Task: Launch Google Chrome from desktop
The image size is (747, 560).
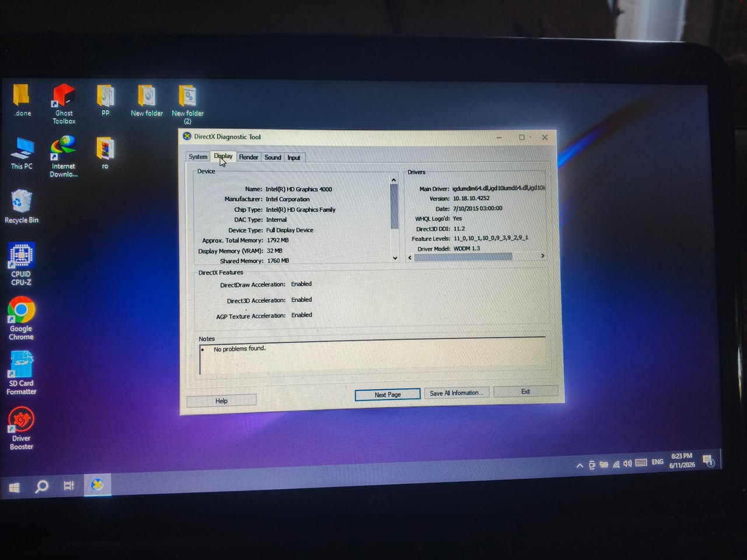Action: click(x=21, y=319)
